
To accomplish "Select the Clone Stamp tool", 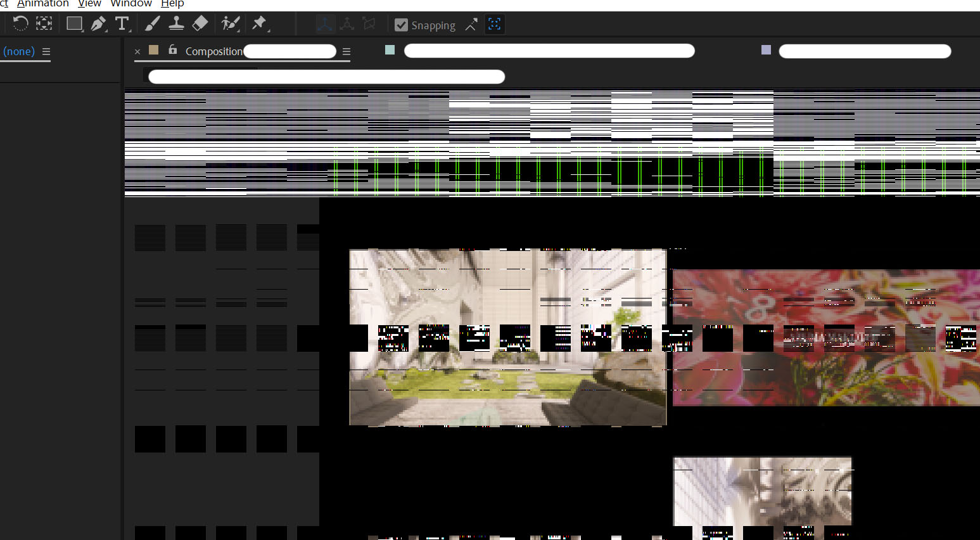I will pos(177,23).
